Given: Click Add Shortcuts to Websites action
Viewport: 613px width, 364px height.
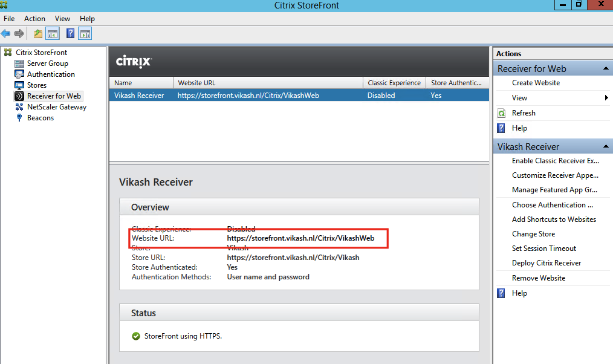Looking at the screenshot, I should 554,219.
